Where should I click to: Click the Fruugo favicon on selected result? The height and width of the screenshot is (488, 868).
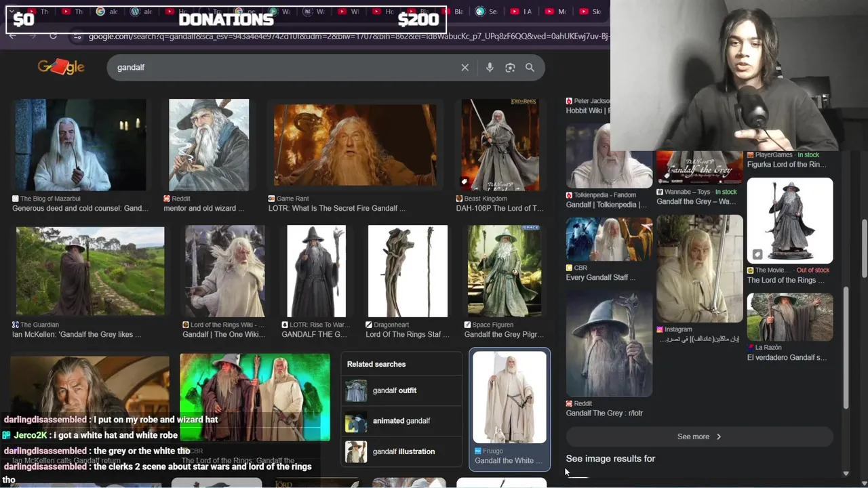[478, 451]
